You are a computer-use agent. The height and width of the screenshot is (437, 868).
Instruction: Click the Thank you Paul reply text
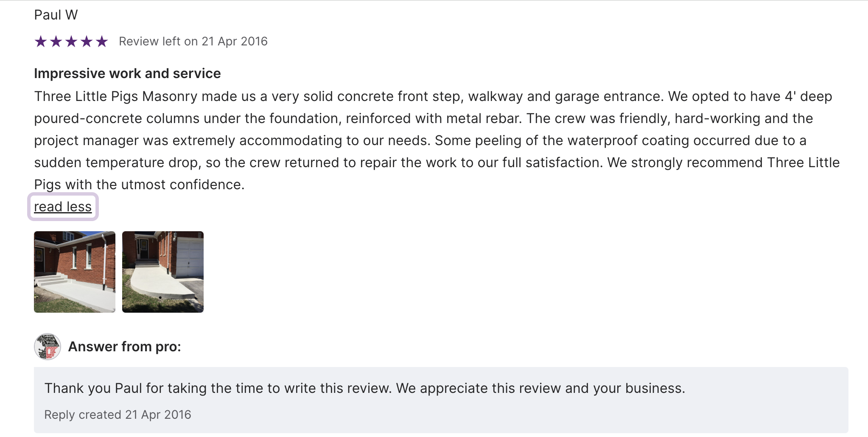pos(365,388)
